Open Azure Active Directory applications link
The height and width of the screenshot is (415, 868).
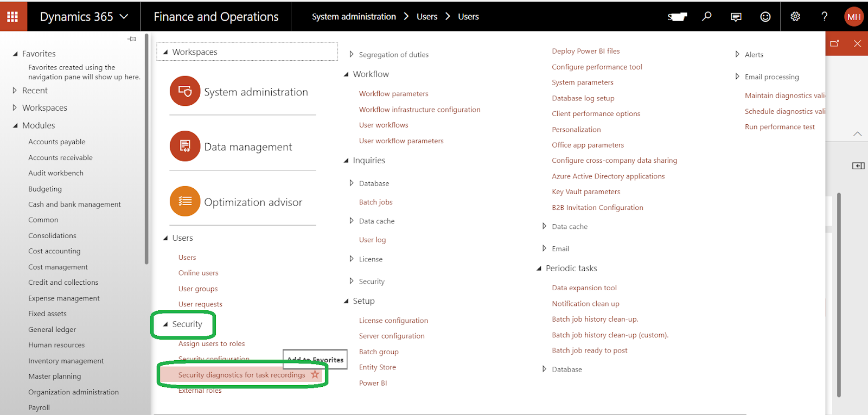pyautogui.click(x=608, y=176)
